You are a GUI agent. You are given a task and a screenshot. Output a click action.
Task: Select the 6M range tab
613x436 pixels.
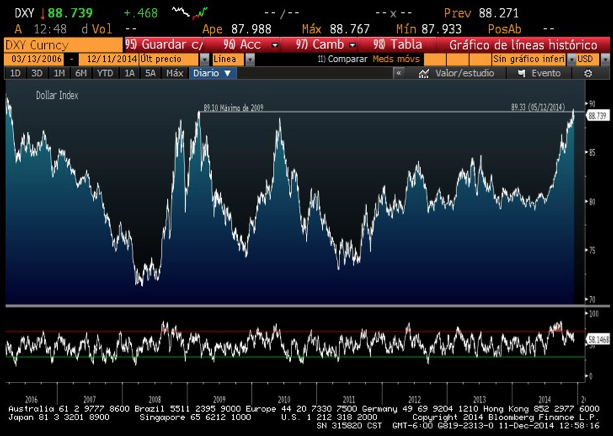81,73
